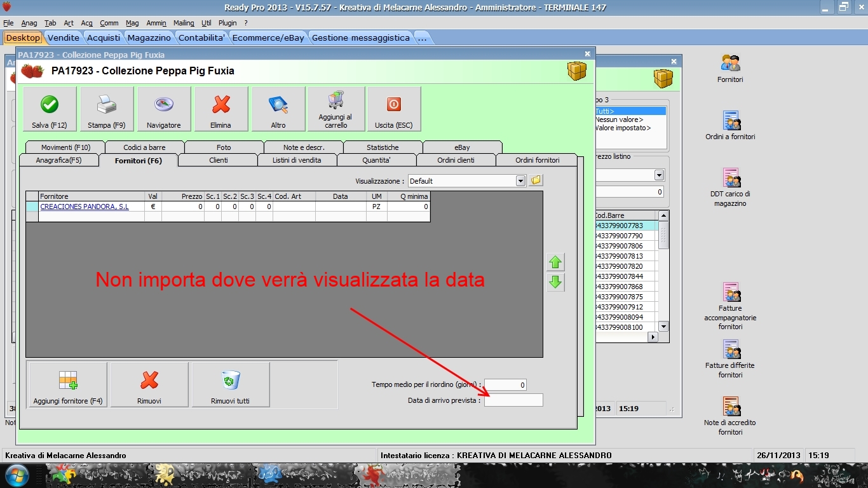Viewport: 868px width, 488px height.
Task: Click the folder icon beside Visualizzazione dropdown
Action: tap(536, 180)
